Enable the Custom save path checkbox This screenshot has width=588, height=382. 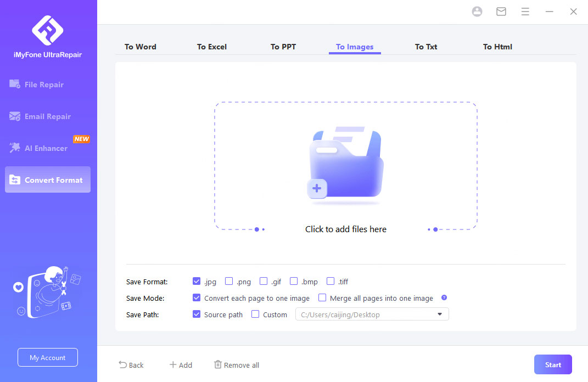pyautogui.click(x=255, y=314)
